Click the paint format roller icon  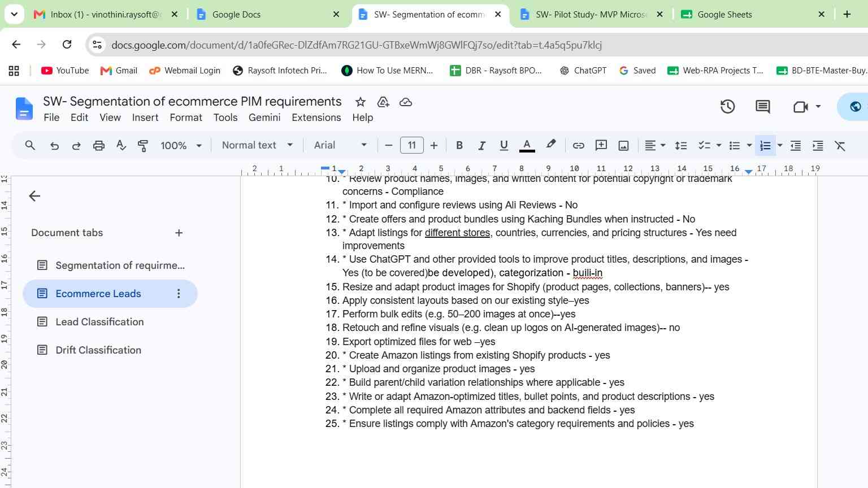click(x=143, y=145)
